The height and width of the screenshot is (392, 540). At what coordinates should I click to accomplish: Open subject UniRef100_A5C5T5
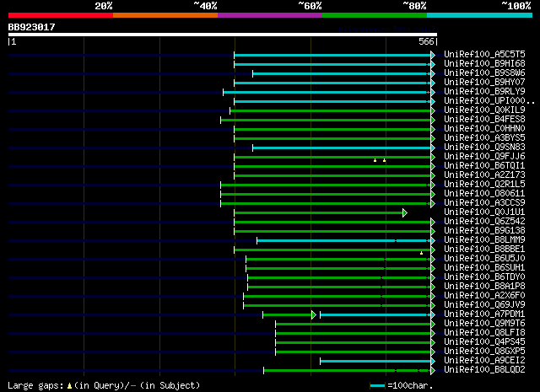click(x=484, y=54)
